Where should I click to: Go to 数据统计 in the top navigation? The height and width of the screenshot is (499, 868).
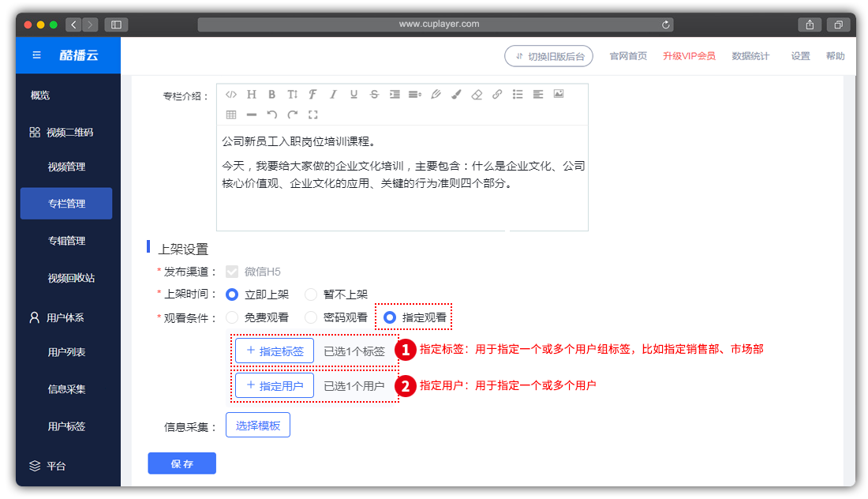coord(750,56)
